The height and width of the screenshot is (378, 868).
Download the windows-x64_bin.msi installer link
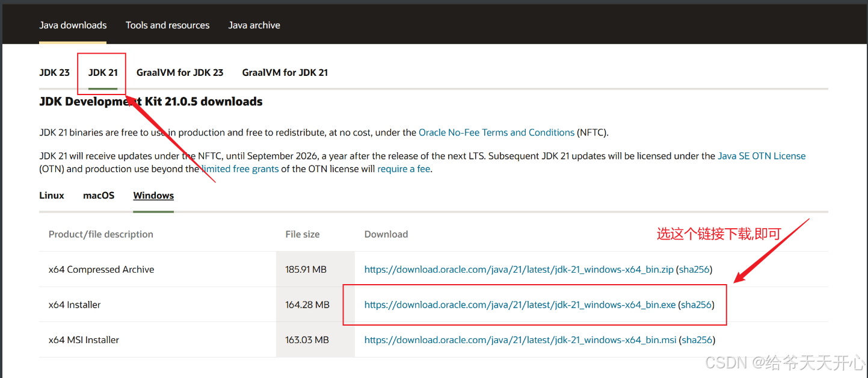tap(520, 340)
